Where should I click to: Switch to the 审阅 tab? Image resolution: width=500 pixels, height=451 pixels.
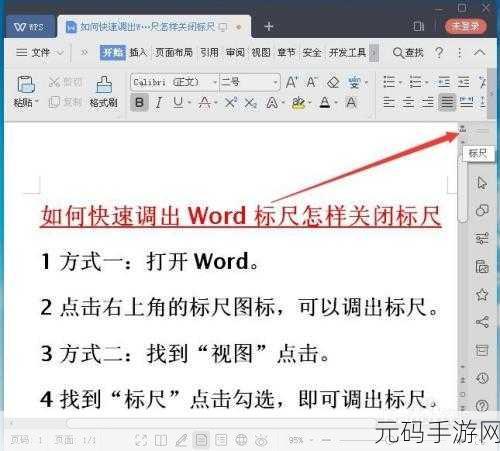tap(235, 53)
